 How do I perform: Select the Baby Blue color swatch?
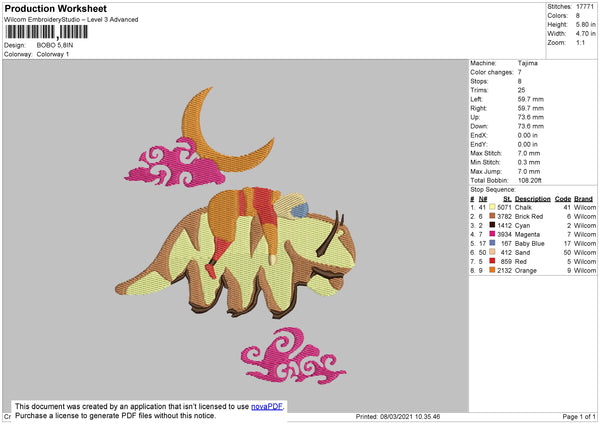pyautogui.click(x=492, y=243)
